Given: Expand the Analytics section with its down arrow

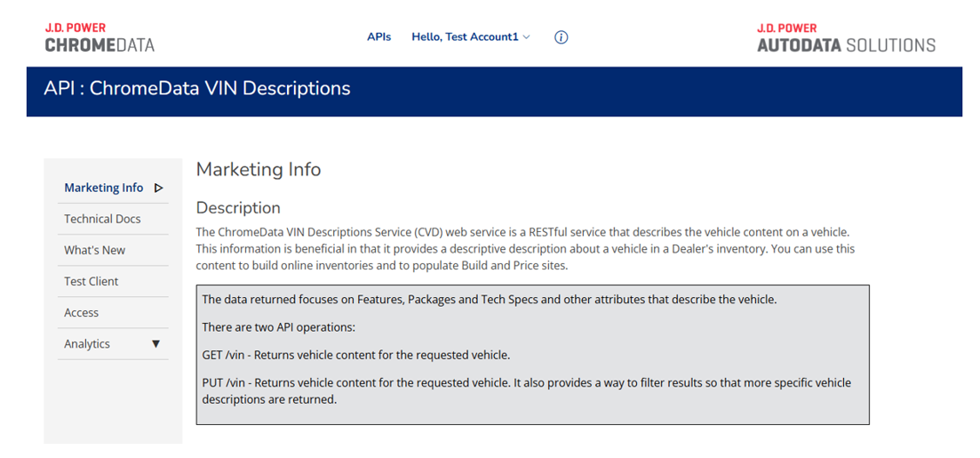Looking at the screenshot, I should tap(156, 344).
